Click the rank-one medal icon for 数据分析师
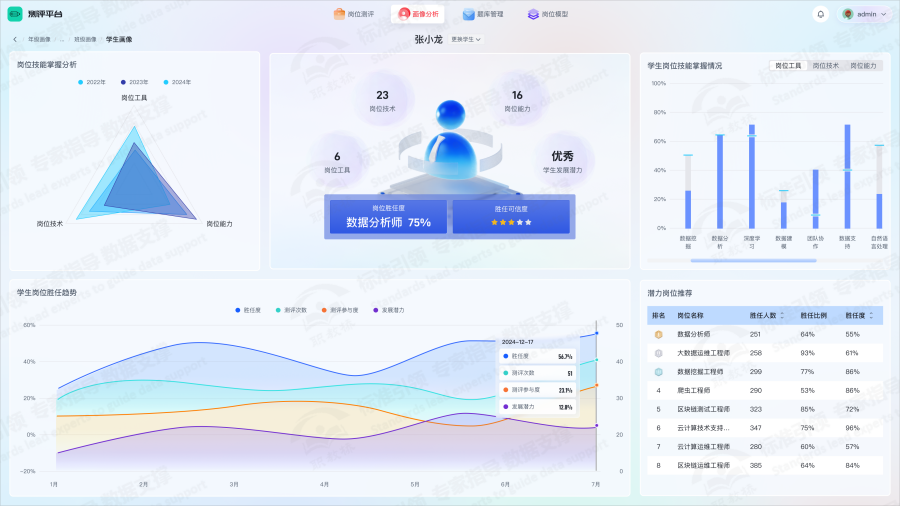This screenshot has height=506, width=900. [658, 334]
